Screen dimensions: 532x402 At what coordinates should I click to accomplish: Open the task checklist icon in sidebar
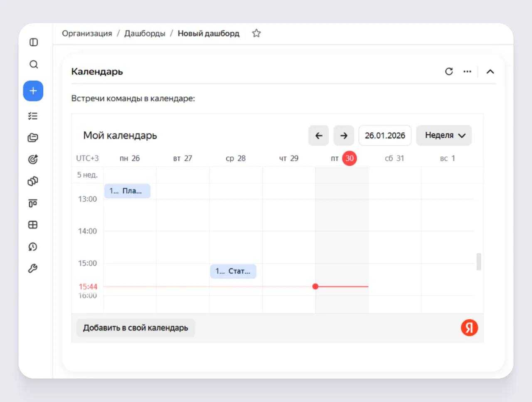[x=33, y=116]
